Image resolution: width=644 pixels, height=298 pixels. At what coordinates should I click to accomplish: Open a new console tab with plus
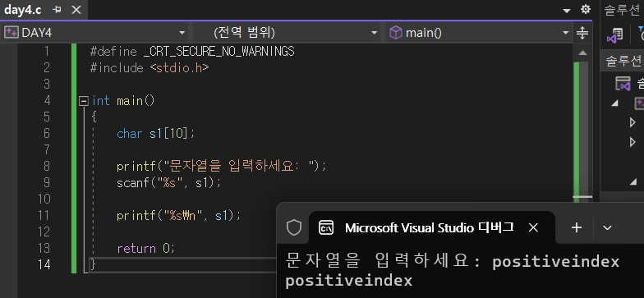577,227
